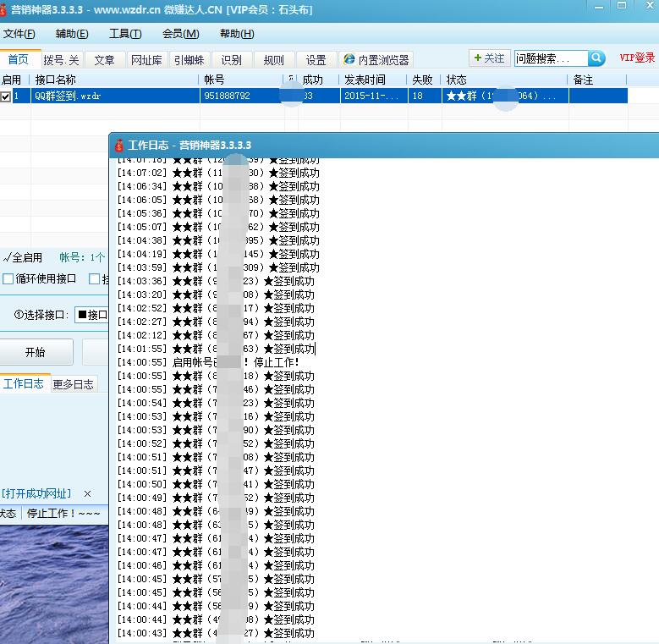The width and height of the screenshot is (659, 644).
Task: Maximize the main window
Action: tap(622, 6)
